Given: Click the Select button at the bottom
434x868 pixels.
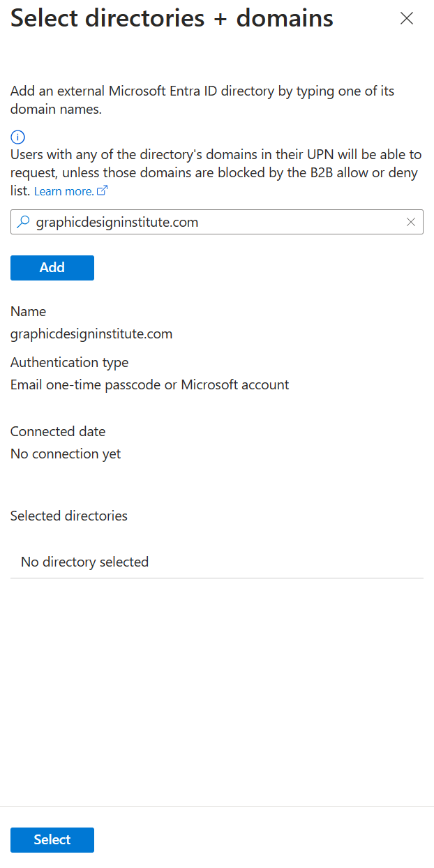Looking at the screenshot, I should click(x=52, y=840).
